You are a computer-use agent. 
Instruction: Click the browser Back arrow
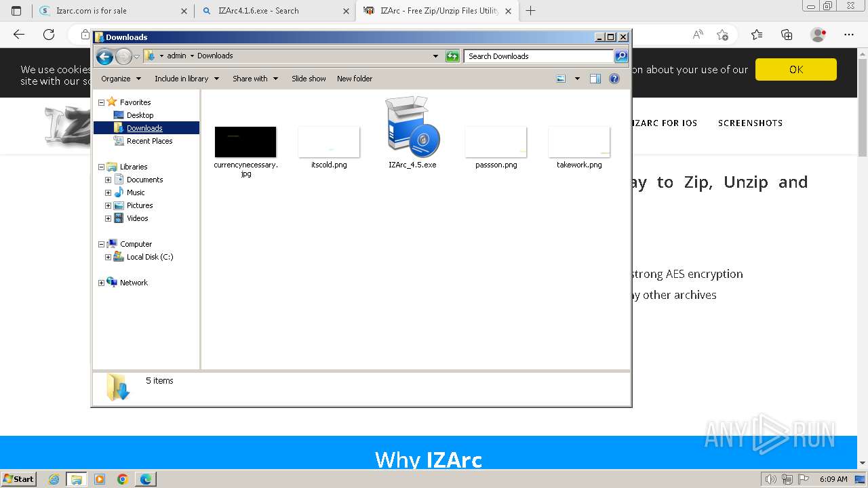tap(19, 35)
